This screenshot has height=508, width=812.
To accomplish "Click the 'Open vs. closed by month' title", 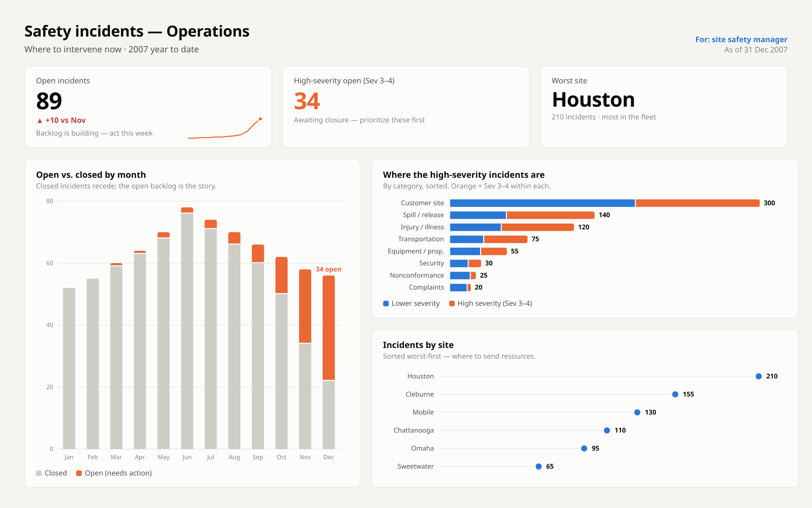I will click(91, 175).
